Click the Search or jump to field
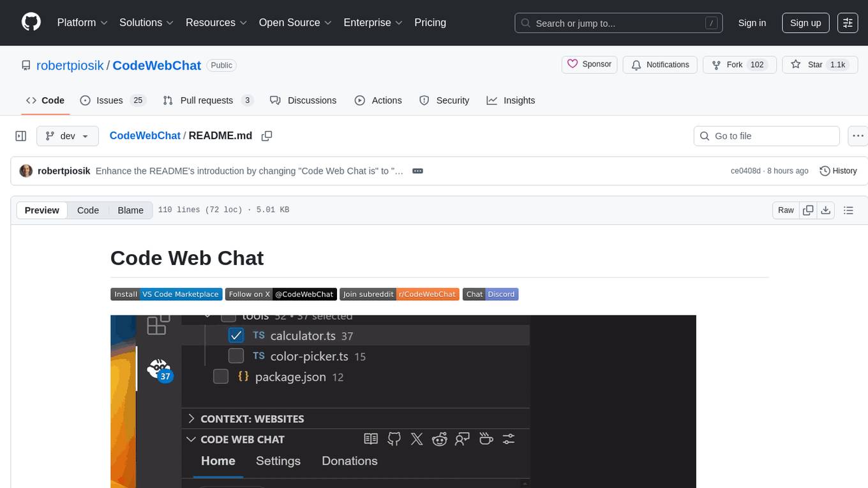 (x=619, y=23)
